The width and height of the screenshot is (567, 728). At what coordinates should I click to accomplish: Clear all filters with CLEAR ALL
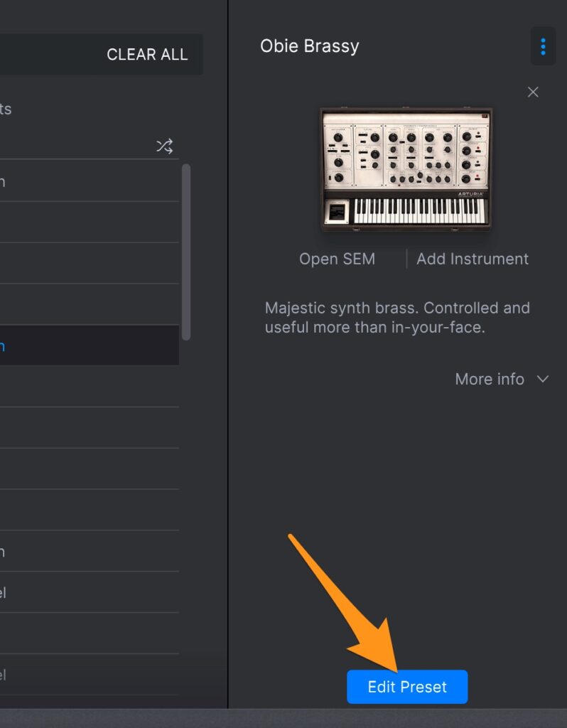(147, 55)
